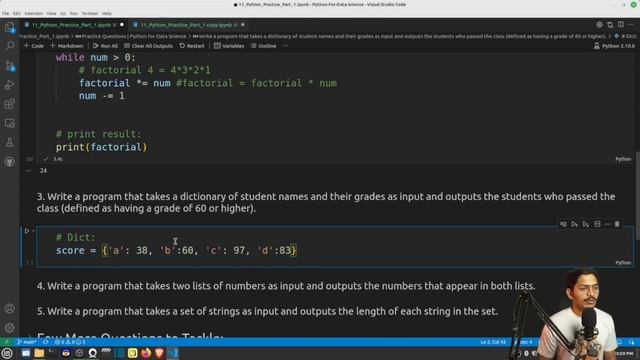Click the print(factorial) line
Screen dimensions: 640x360
point(101,147)
